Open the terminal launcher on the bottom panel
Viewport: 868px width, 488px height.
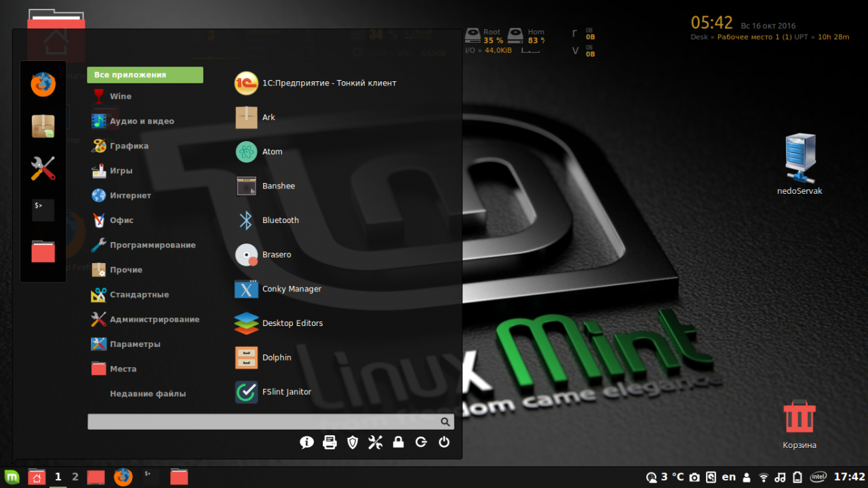coord(151,477)
